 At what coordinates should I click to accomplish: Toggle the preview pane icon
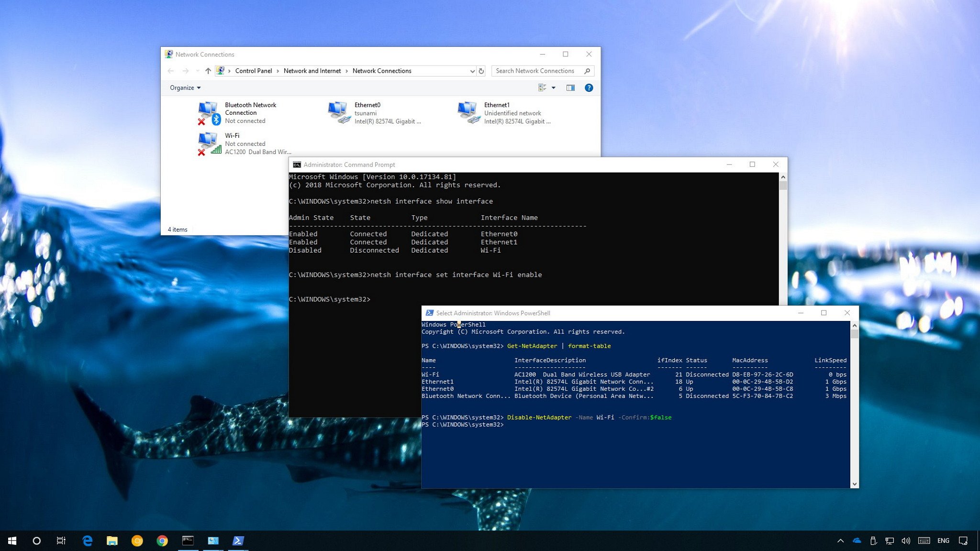(570, 88)
